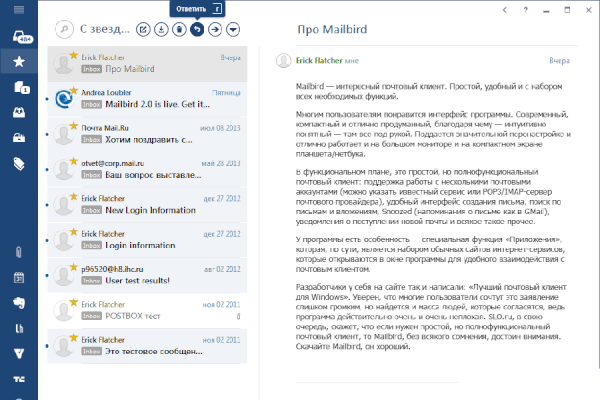Screen dimensions: 600x400
Task: Open the Drafts folder with badge 1
Action: [x=21, y=87]
